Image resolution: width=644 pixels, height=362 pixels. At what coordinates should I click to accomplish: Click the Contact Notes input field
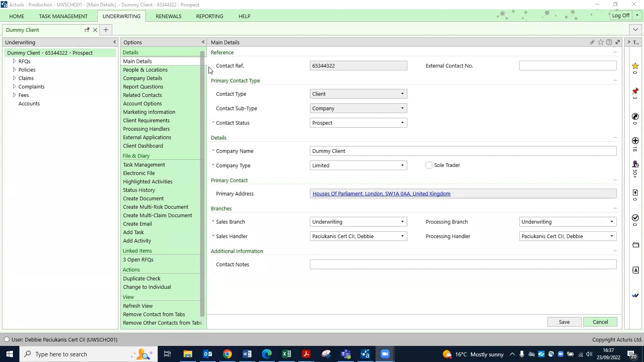point(462,264)
